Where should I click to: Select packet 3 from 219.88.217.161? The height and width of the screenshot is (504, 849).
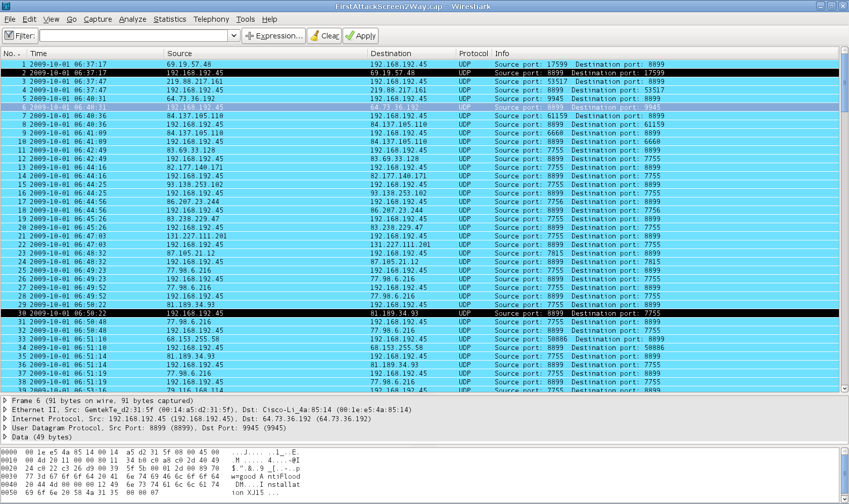[419, 81]
